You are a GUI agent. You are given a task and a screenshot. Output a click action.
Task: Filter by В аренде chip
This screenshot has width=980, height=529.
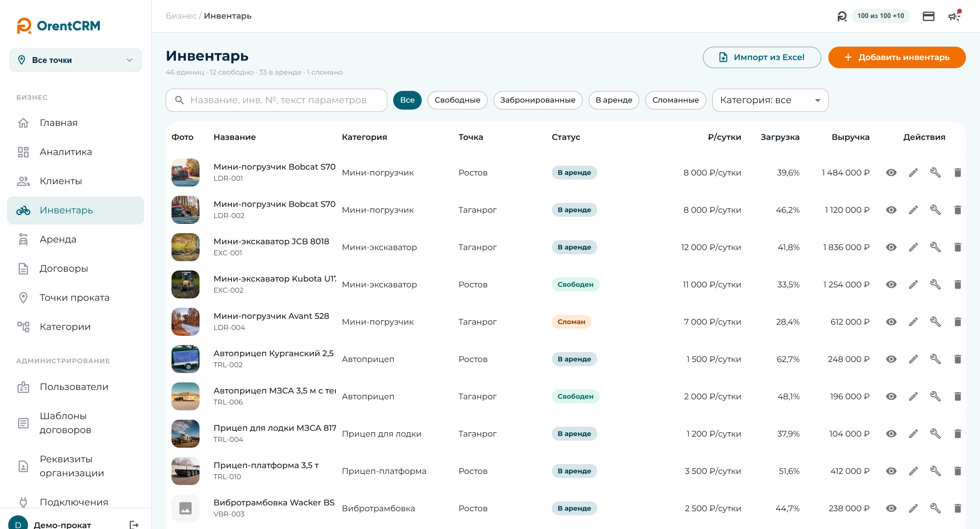click(614, 100)
